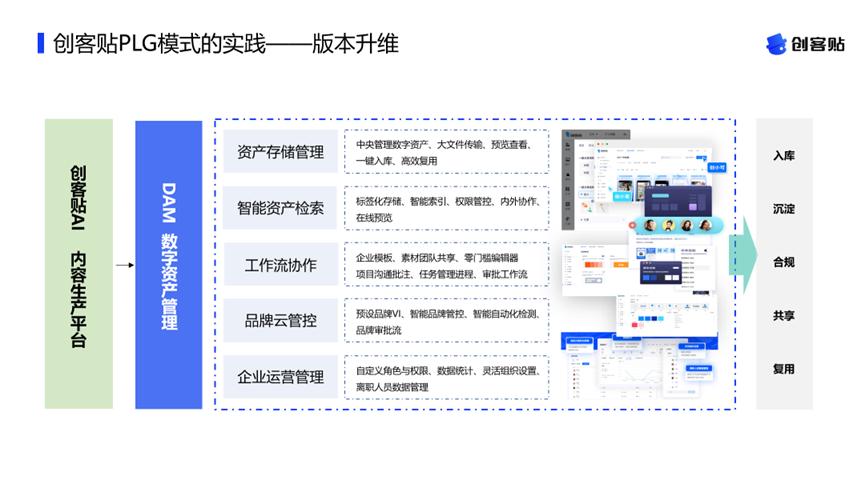
Task: Click the 入库 label on right panel
Action: 784,156
